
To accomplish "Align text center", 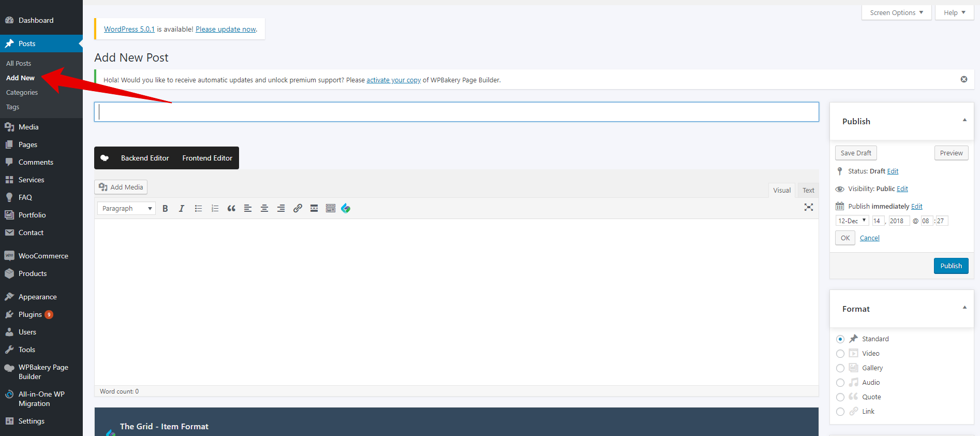I will pos(264,208).
